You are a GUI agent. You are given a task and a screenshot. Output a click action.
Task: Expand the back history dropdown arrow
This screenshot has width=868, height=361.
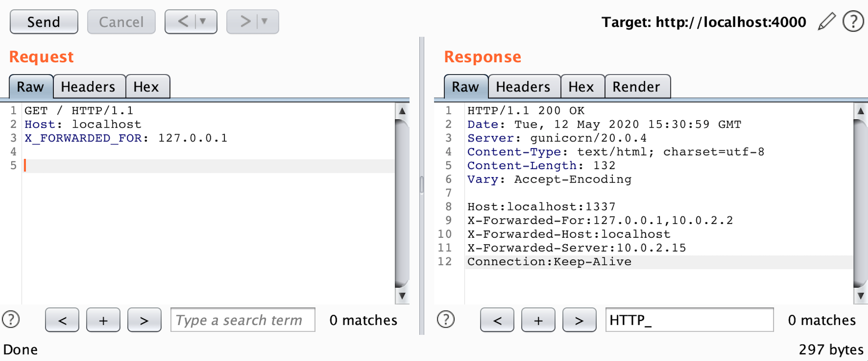pos(203,22)
